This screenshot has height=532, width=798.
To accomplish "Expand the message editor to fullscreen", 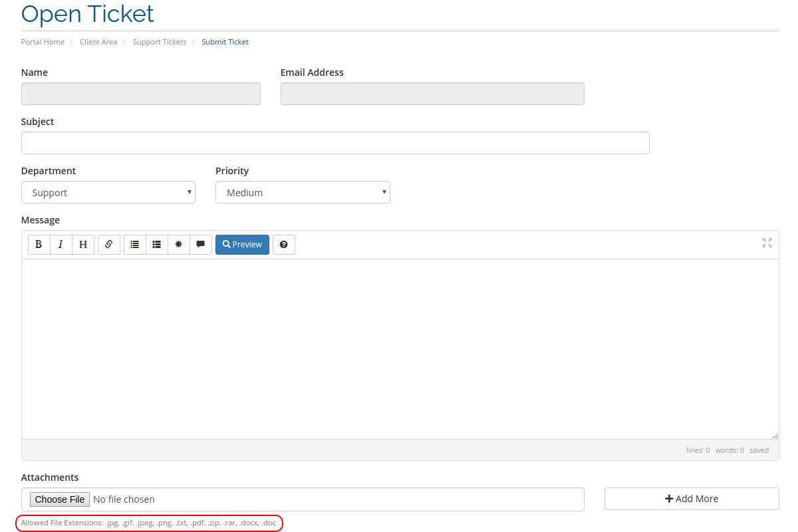I will 767,243.
